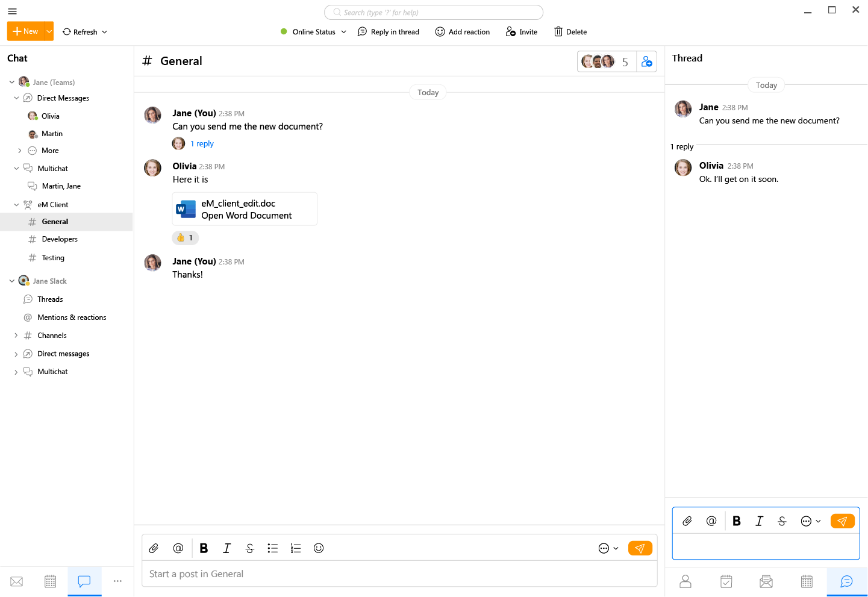Screen dimensions: 868x597
Task: Open the emoji picker in the post toolbar
Action: tap(319, 548)
